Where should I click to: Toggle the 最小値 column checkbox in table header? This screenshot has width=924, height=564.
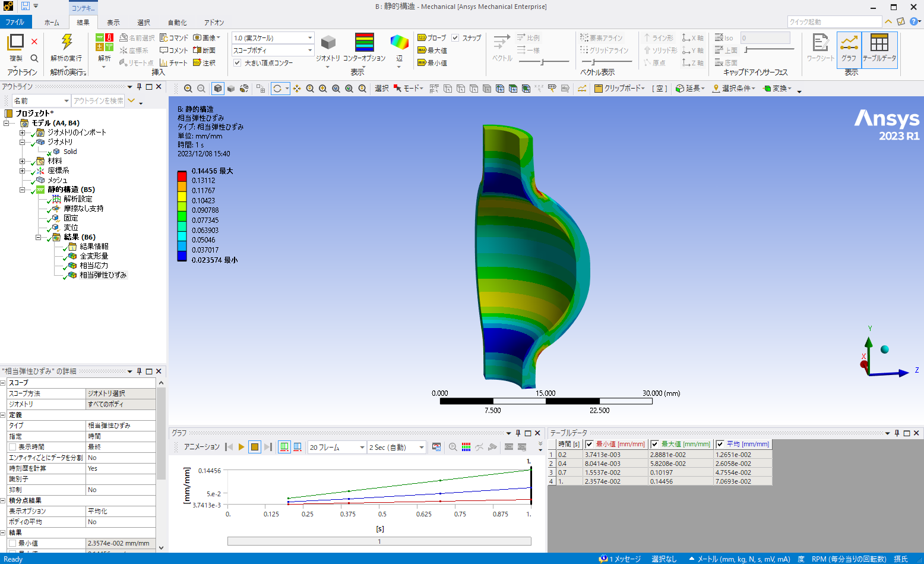(590, 444)
